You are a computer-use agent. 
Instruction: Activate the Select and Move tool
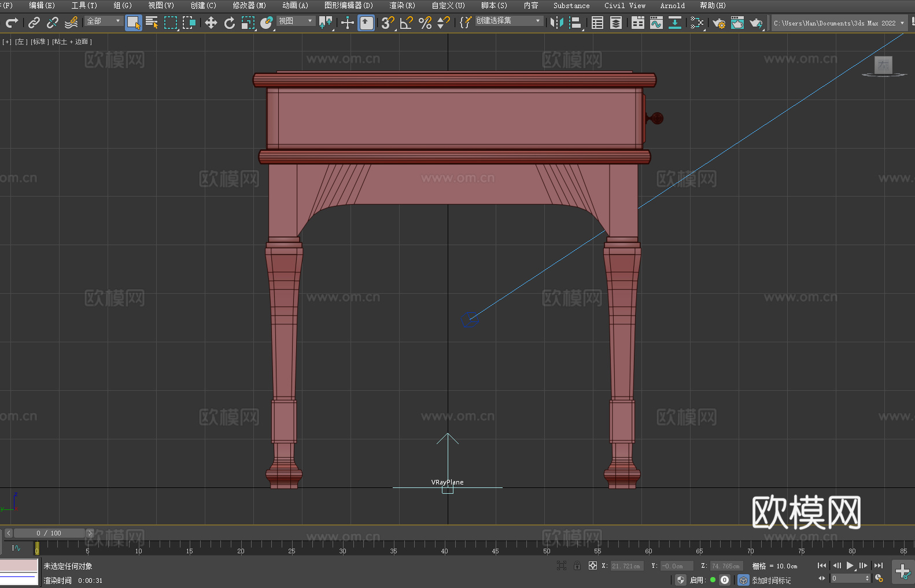point(211,23)
